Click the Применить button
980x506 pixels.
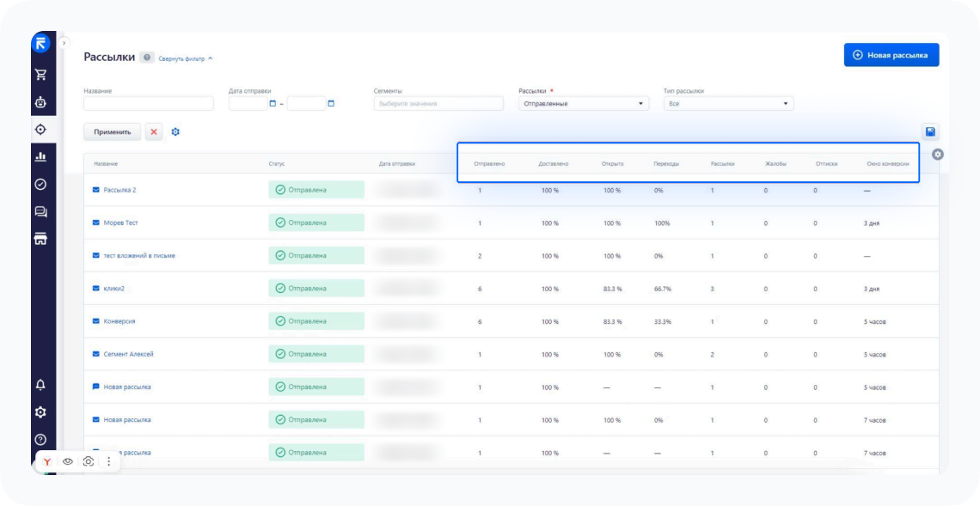113,131
